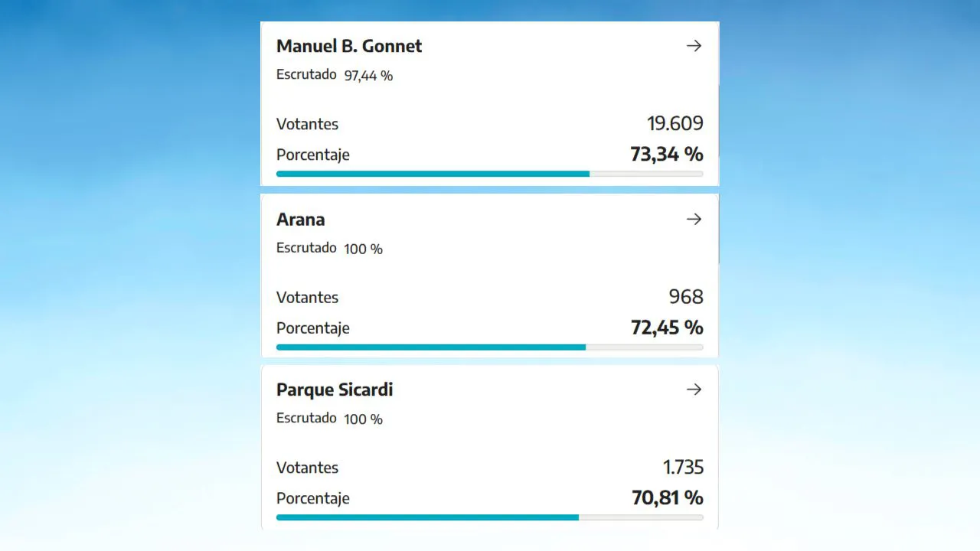Screen dimensions: 980x551
Task: Select the Manuel B. Gonnet title
Action: 349,46
